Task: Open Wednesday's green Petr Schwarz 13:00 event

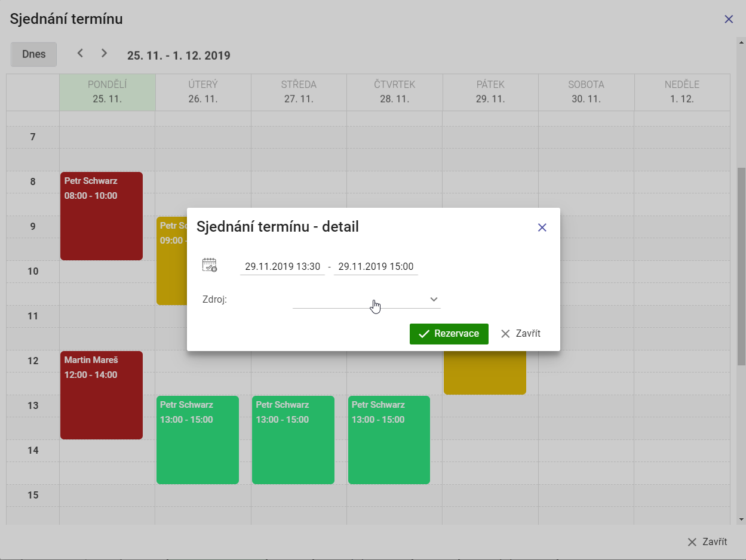Action: 293,440
